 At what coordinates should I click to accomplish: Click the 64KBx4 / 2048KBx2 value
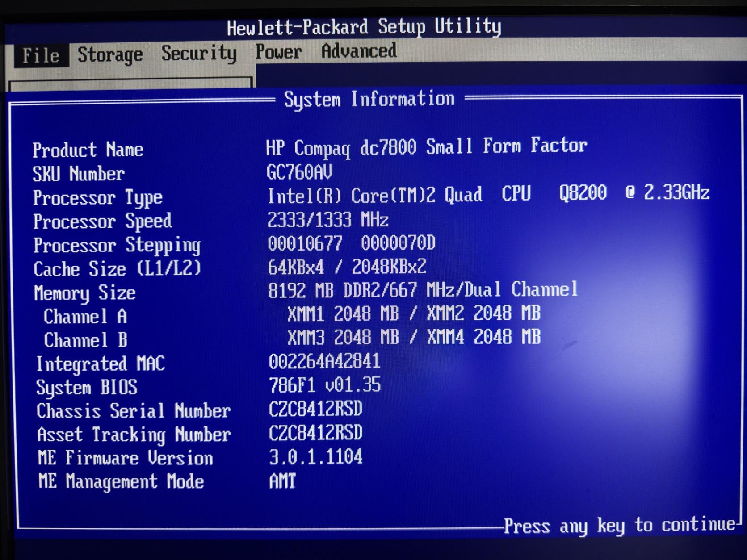pyautogui.click(x=347, y=267)
